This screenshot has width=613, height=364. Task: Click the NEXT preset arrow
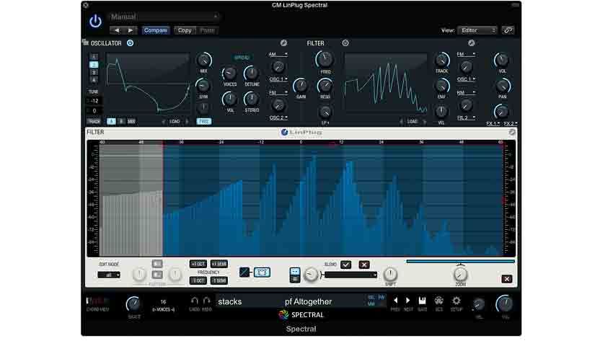tap(407, 301)
